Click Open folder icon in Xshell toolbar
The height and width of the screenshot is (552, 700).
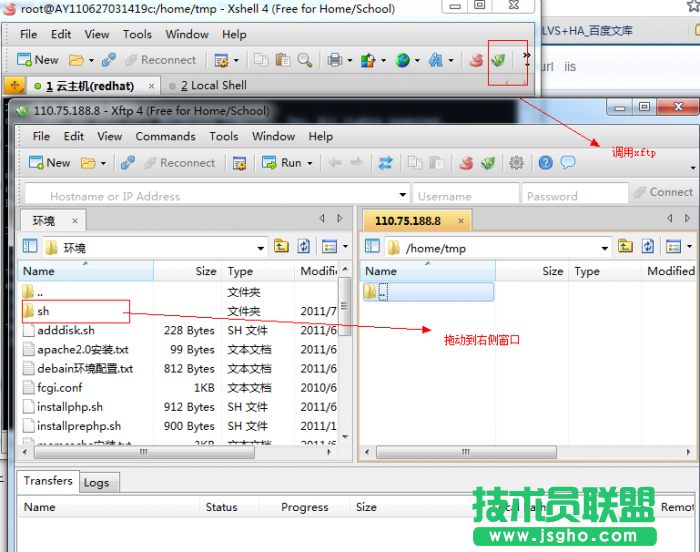click(76, 60)
